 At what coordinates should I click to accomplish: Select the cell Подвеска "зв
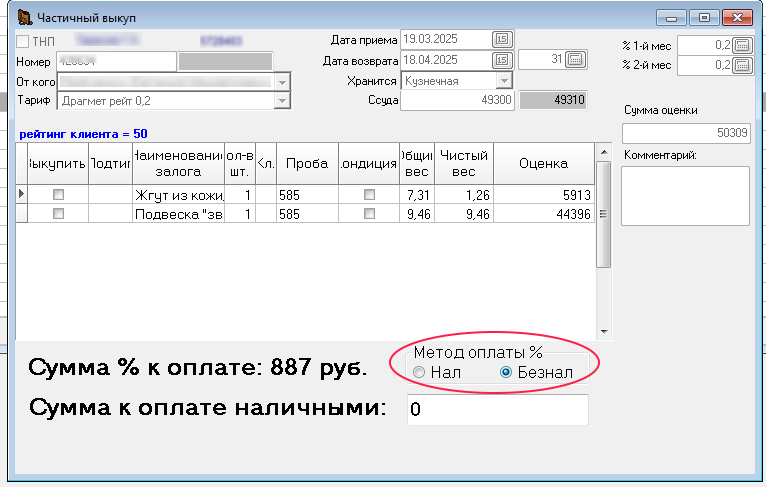click(x=178, y=214)
